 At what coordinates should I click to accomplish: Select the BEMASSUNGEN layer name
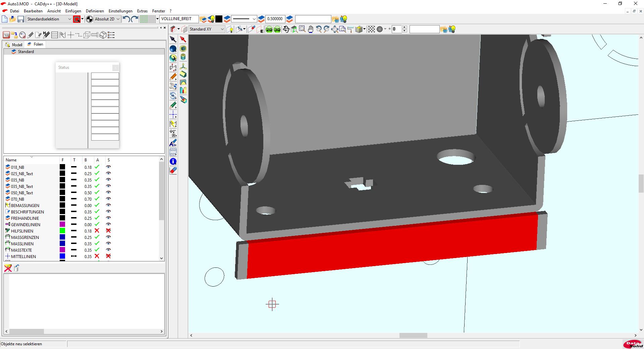(x=25, y=205)
